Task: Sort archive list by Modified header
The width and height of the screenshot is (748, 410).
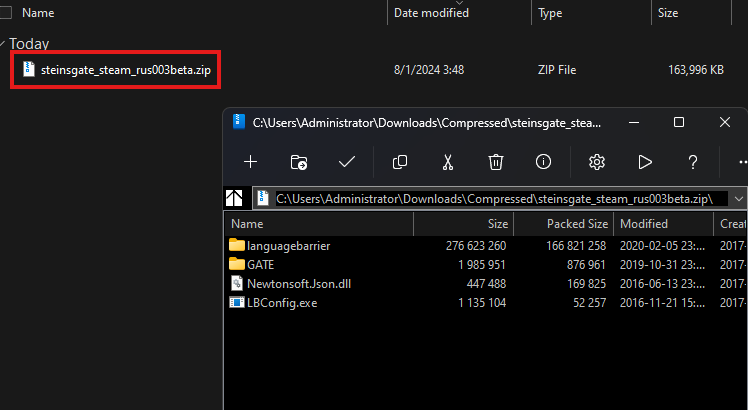Action: click(644, 224)
